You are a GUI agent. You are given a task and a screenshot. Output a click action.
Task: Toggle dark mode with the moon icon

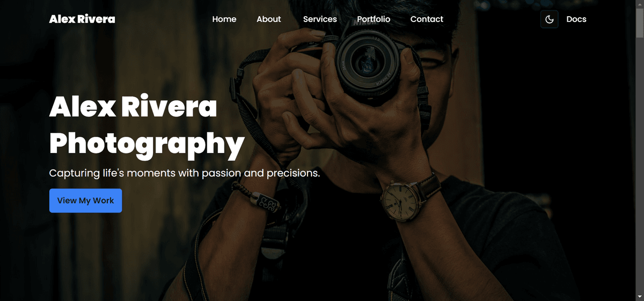tap(549, 19)
